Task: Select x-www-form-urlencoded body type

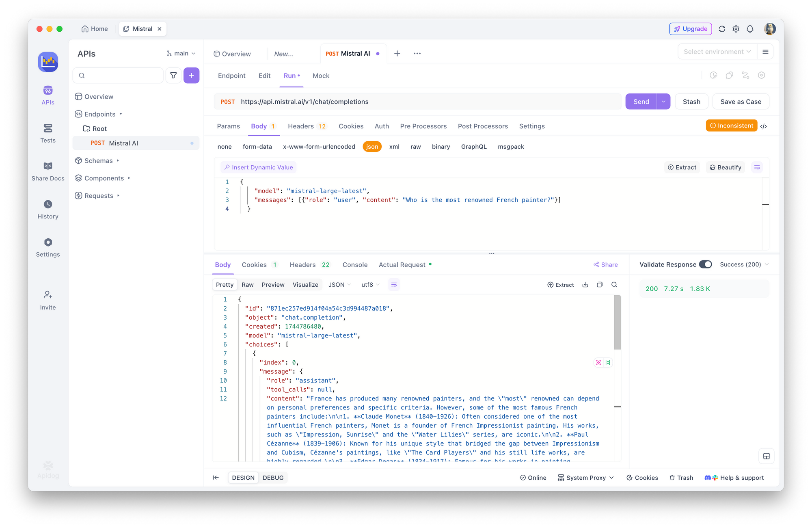Action: tap(319, 147)
